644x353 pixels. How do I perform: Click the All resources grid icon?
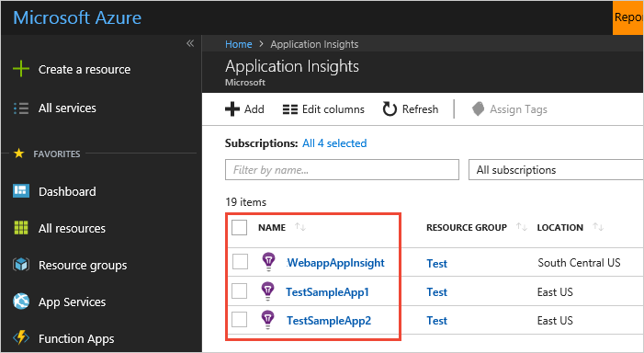21,228
